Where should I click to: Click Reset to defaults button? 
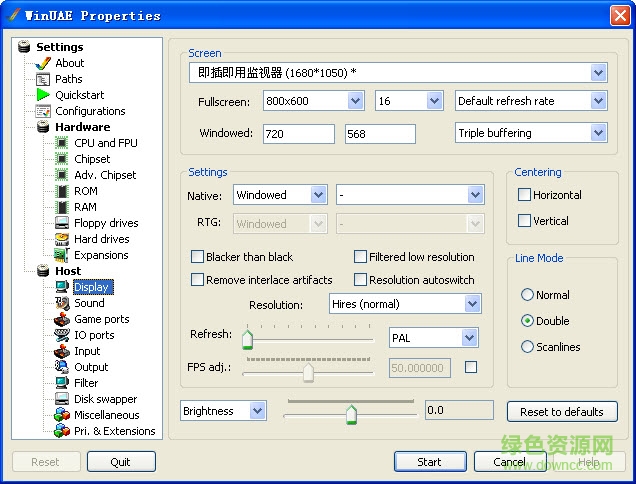(562, 412)
